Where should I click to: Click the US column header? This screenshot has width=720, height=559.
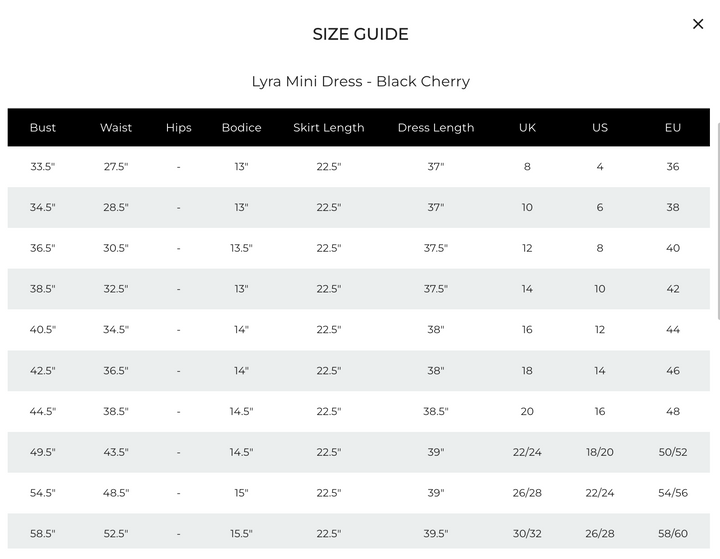coord(600,128)
